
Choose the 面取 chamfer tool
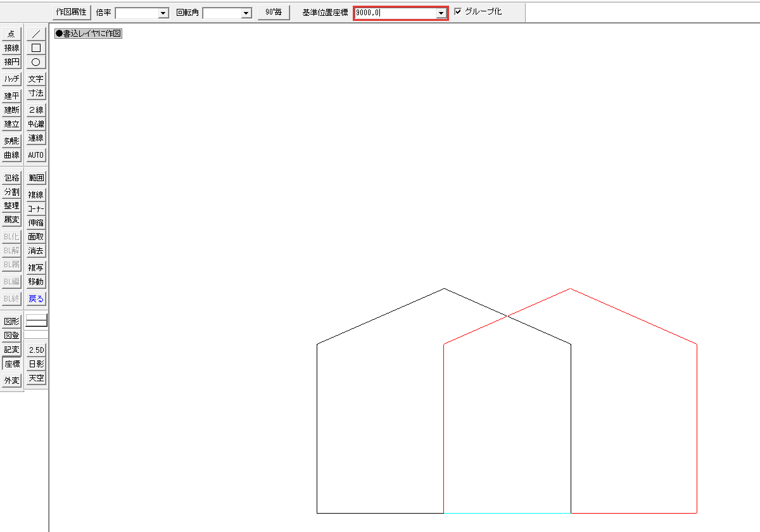36,237
